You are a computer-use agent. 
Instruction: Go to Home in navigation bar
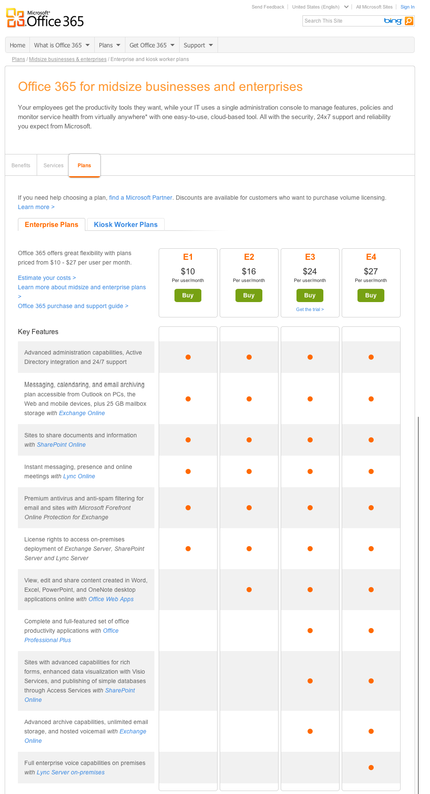click(18, 45)
